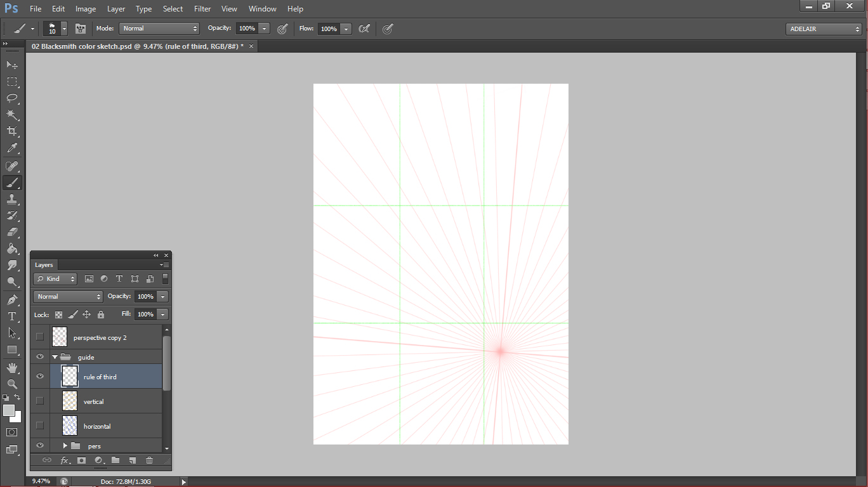The height and width of the screenshot is (487, 868).
Task: Toggle pressure for size button
Action: pos(388,29)
